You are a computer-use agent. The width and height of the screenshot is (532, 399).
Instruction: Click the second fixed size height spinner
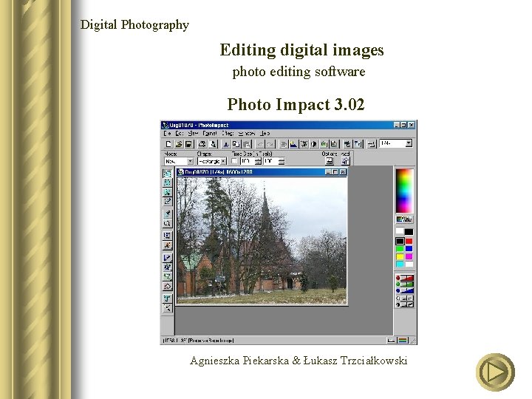point(282,161)
